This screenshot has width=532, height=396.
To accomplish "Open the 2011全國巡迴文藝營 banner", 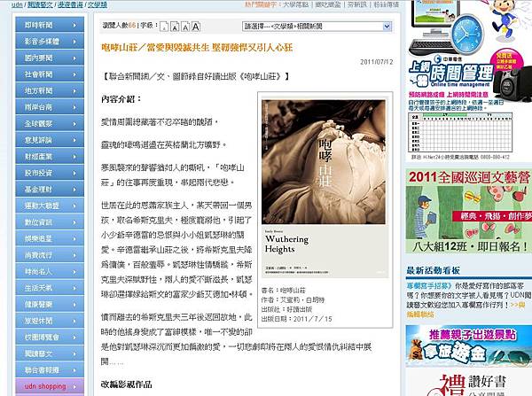I will pyautogui.click(x=468, y=211).
